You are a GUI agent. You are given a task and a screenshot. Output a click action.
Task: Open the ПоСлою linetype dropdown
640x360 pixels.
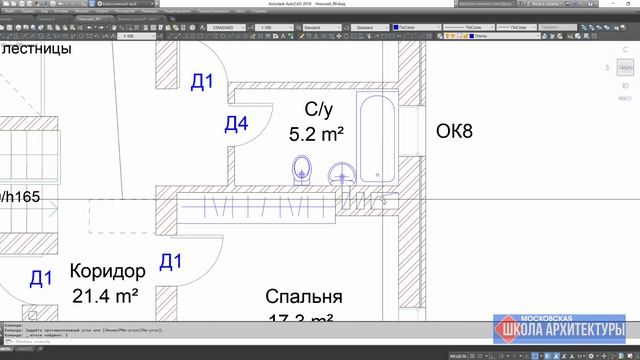click(469, 27)
